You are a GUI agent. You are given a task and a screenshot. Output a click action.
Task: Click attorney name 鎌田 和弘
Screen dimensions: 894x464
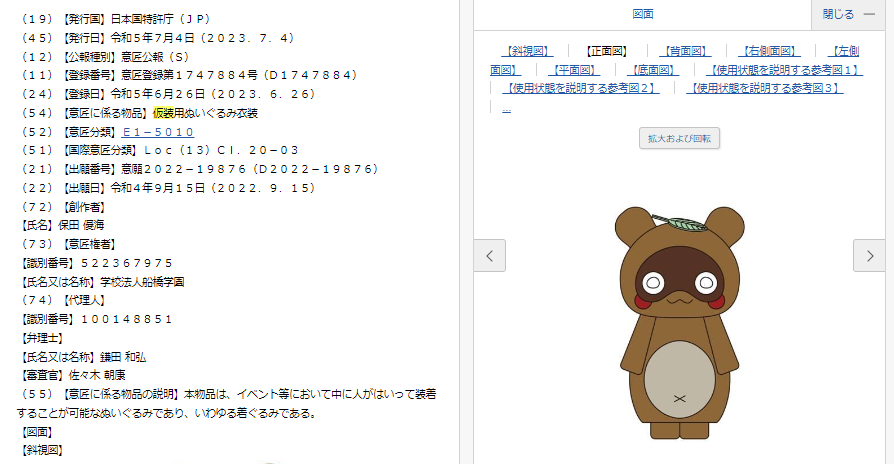pos(123,357)
